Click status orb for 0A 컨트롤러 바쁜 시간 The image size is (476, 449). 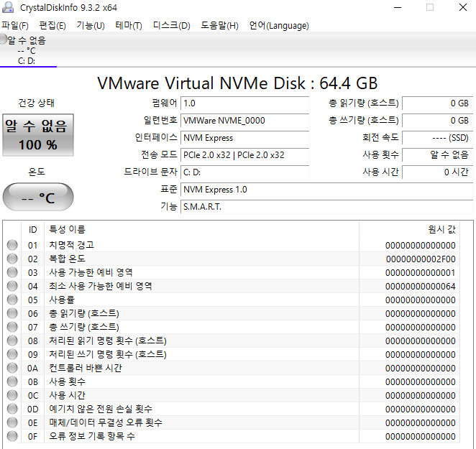pos(12,368)
